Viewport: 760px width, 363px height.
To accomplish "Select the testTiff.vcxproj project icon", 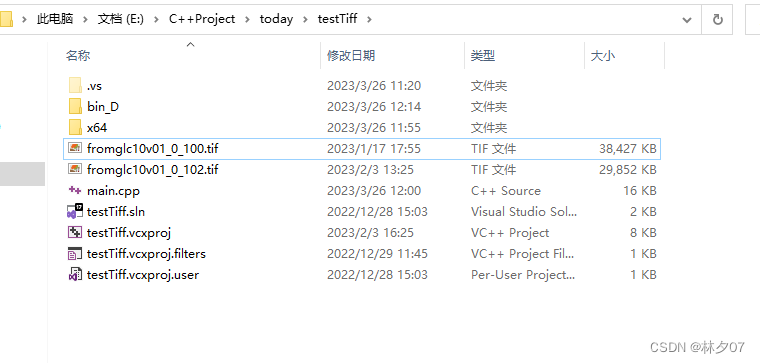I will (75, 233).
